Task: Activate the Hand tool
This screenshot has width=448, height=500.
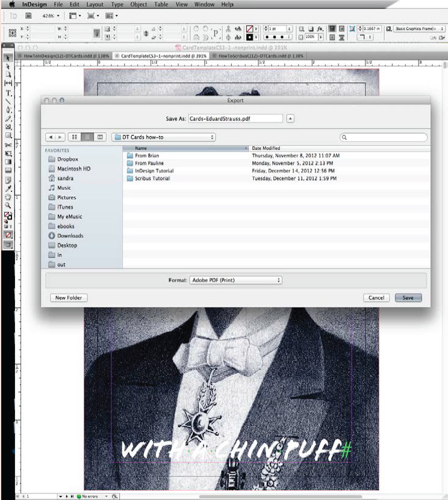Action: [x=8, y=197]
